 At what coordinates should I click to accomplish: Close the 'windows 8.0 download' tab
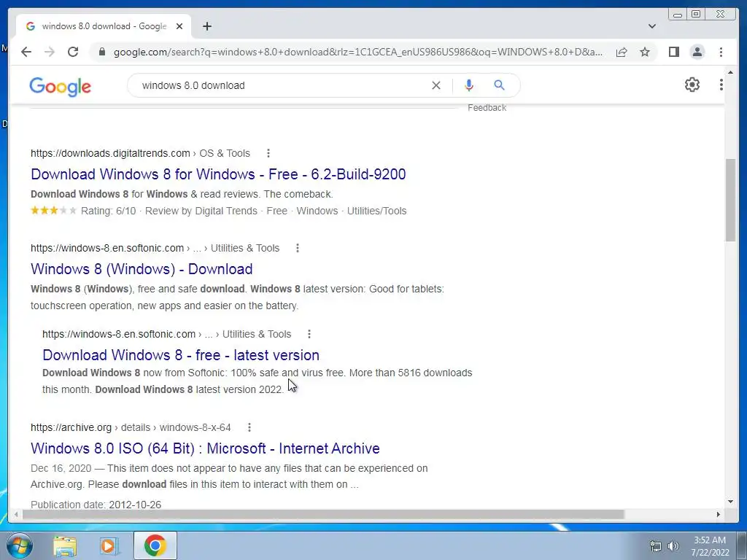(179, 26)
